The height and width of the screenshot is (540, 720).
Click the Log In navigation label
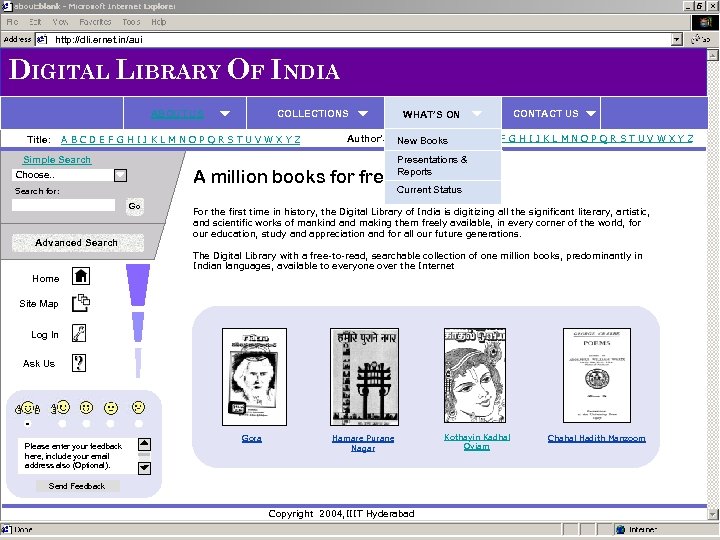point(45,335)
